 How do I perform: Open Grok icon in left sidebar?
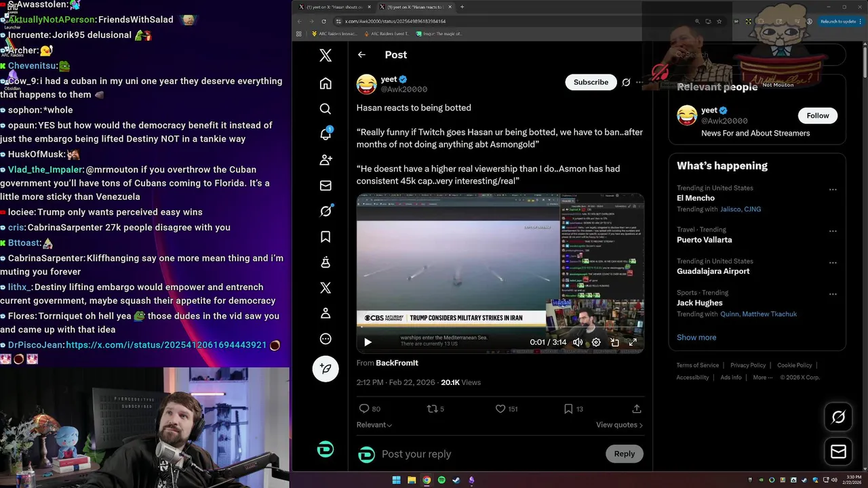[x=325, y=211]
